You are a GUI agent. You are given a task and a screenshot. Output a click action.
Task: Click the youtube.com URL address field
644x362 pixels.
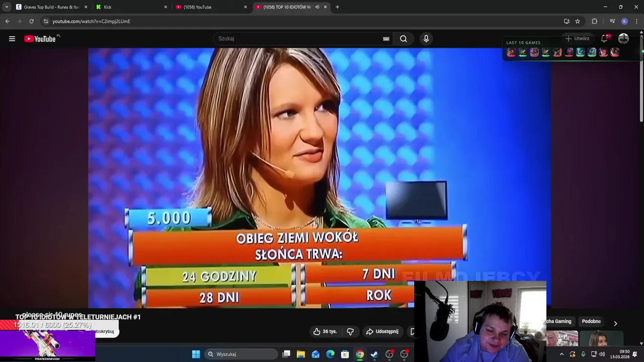[x=91, y=21]
